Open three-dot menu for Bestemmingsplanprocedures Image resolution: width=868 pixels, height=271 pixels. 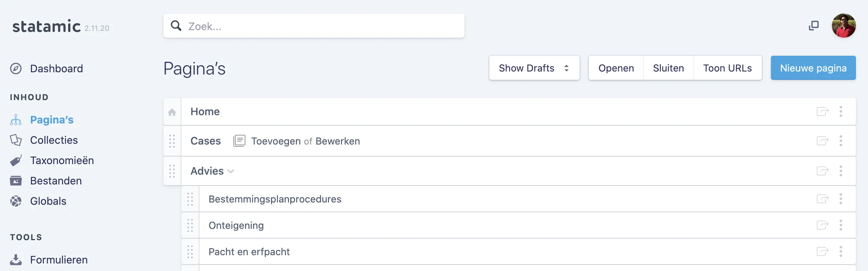[x=841, y=199]
